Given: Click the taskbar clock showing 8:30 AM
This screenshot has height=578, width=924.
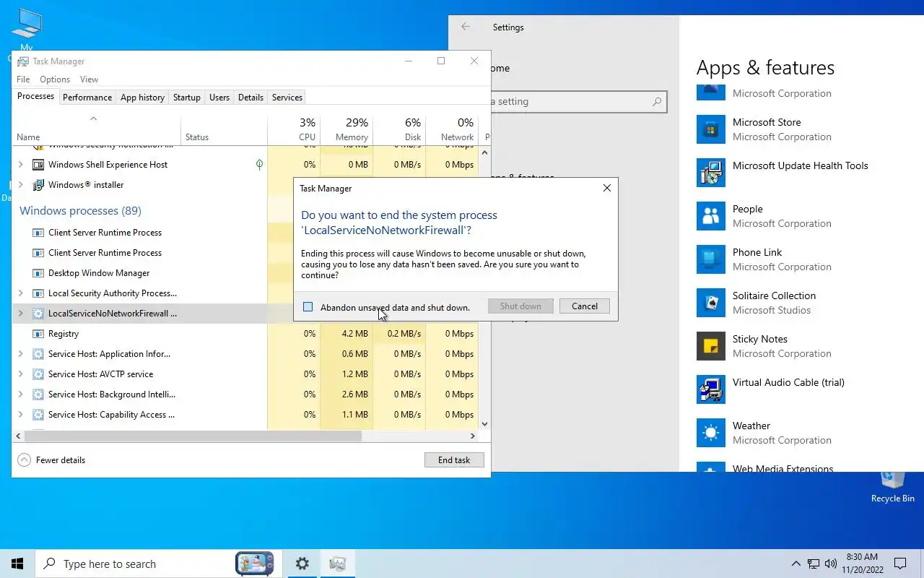Looking at the screenshot, I should (x=861, y=564).
